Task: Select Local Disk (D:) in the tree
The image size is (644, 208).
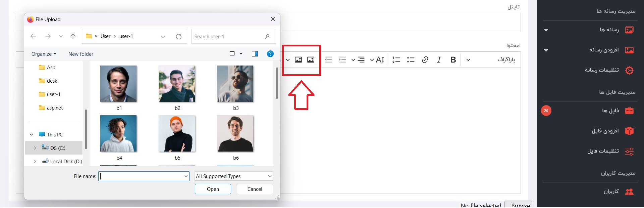Action: 62,162
